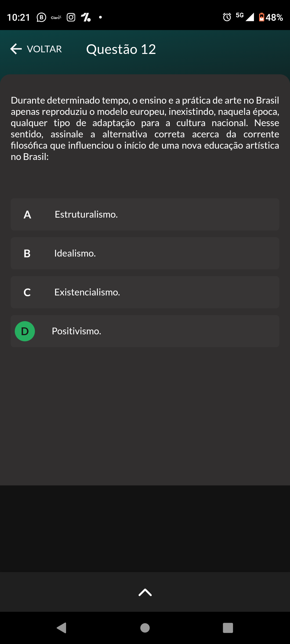Tap the battery 48% indicator

271,17
